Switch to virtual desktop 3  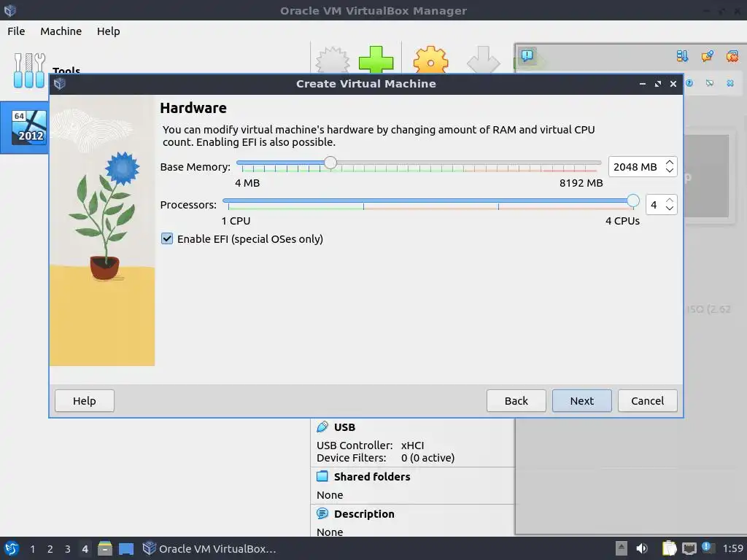(68, 549)
